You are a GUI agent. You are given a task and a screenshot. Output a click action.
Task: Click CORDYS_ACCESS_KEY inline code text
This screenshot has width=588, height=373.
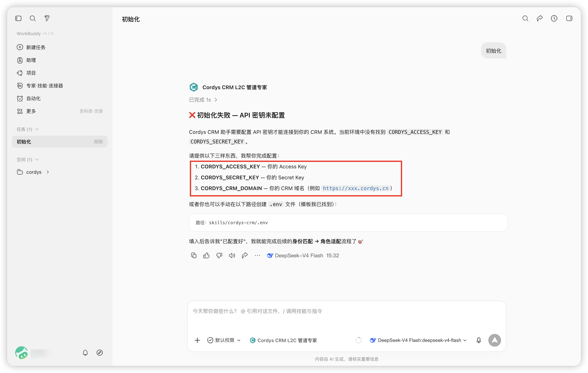[415, 132]
